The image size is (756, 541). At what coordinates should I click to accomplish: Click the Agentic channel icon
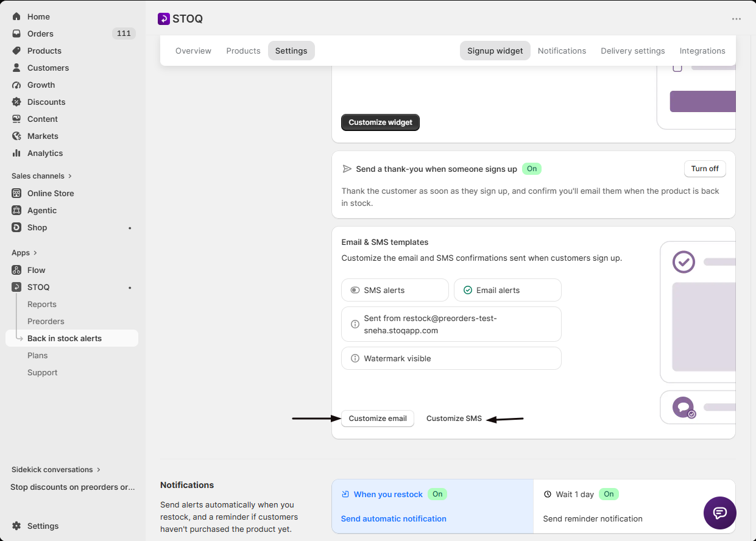click(x=16, y=210)
